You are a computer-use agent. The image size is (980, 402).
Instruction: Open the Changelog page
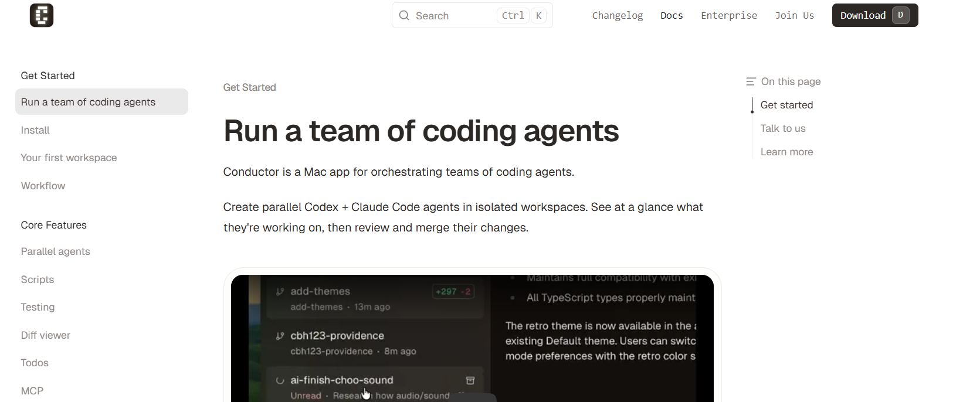click(x=617, y=16)
